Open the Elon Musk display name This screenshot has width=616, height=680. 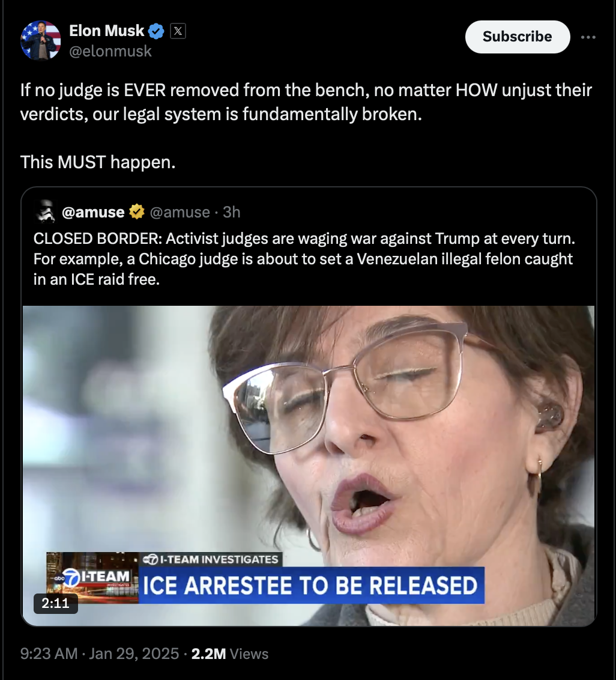107,31
